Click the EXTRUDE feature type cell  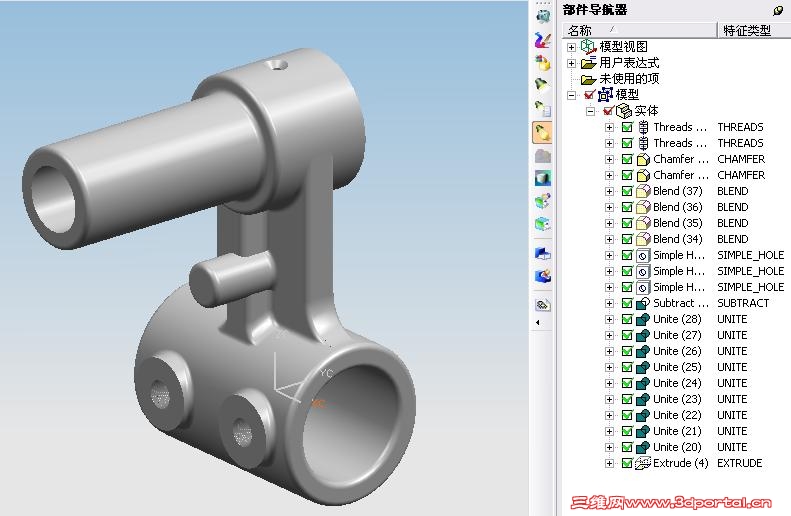[x=740, y=463]
